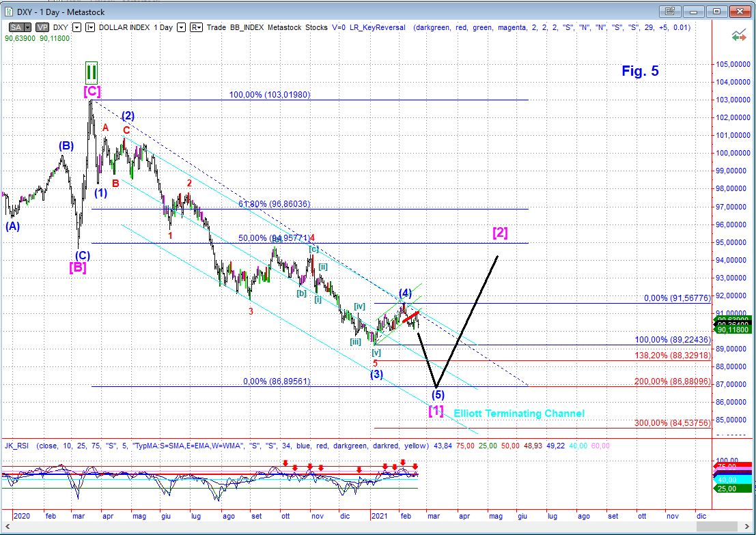This screenshot has height=535, width=756.
Task: Click the JK_RSI indicator label
Action: (x=18, y=446)
